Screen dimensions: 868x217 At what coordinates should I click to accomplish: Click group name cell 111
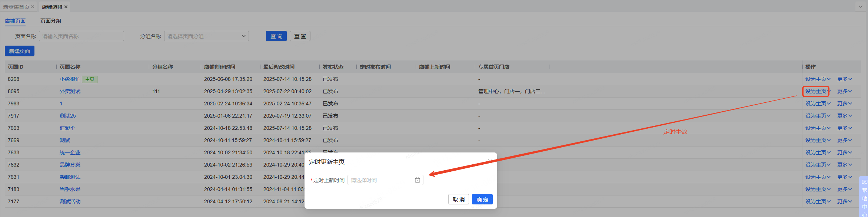(156, 91)
